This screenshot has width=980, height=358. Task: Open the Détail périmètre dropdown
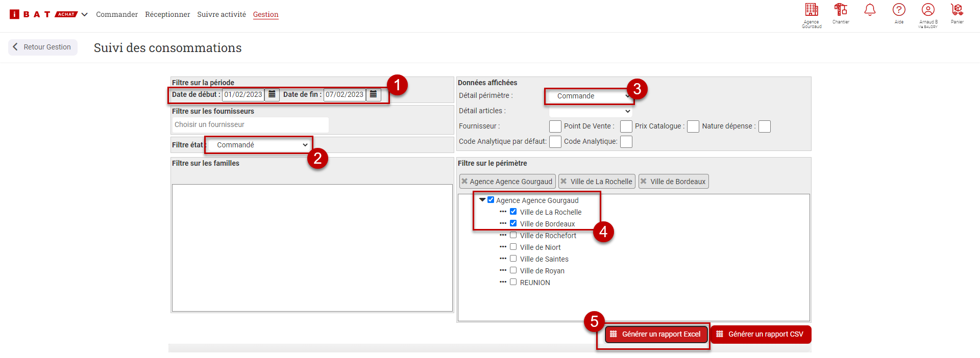point(591,96)
